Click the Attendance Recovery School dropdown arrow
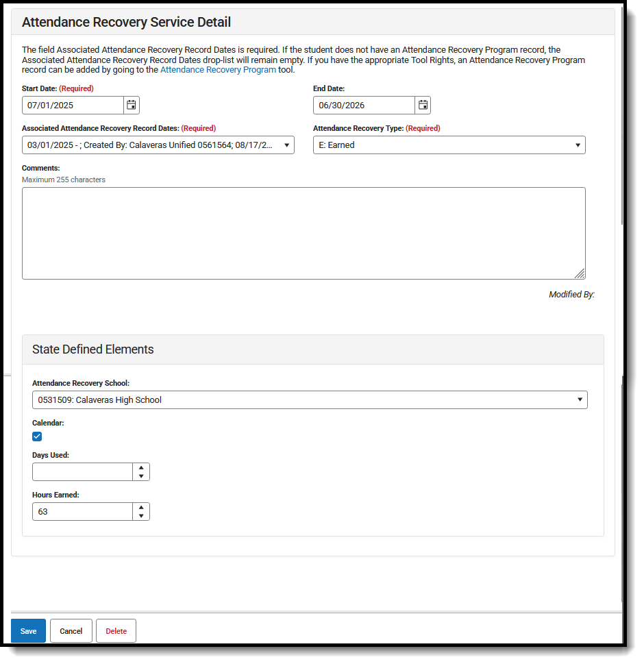Screen dimensions: 644x664 click(580, 399)
